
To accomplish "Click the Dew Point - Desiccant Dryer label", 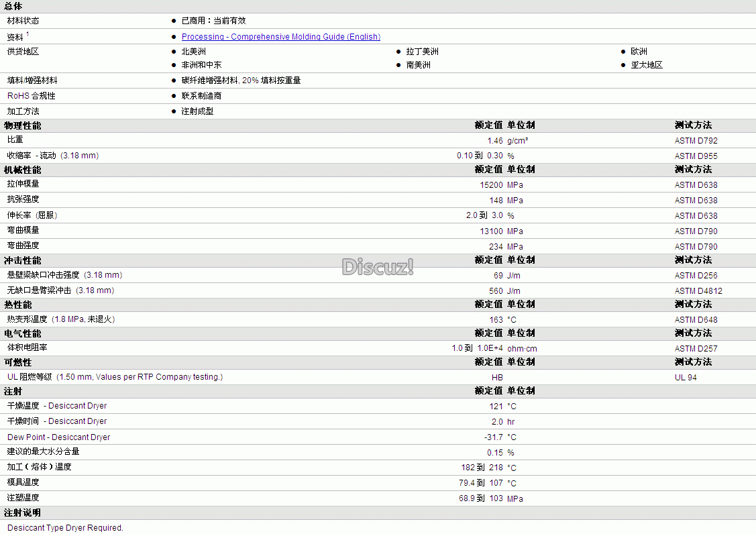I will [x=59, y=437].
